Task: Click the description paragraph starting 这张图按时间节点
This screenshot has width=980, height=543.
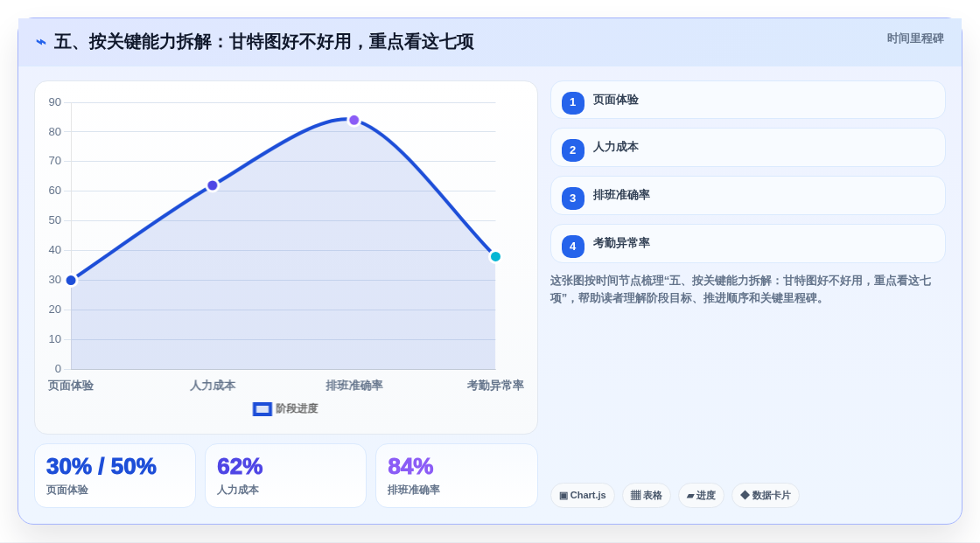Action: pos(740,289)
